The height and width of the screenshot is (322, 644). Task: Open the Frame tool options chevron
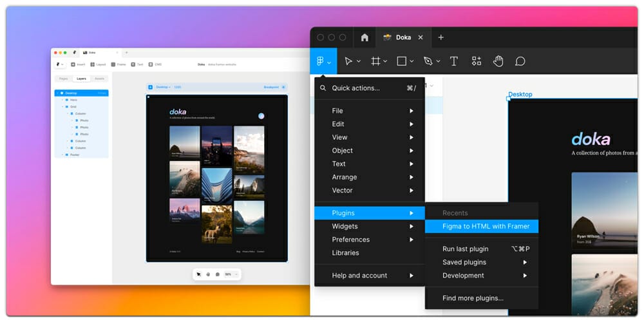click(385, 61)
